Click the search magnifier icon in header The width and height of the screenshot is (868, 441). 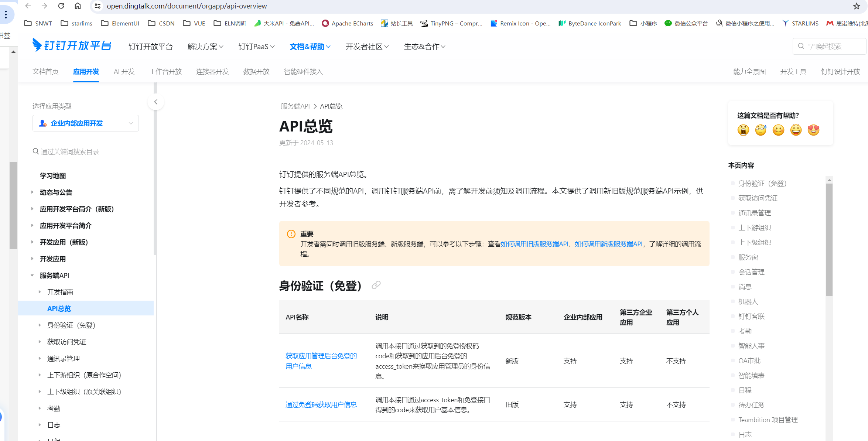coord(801,46)
